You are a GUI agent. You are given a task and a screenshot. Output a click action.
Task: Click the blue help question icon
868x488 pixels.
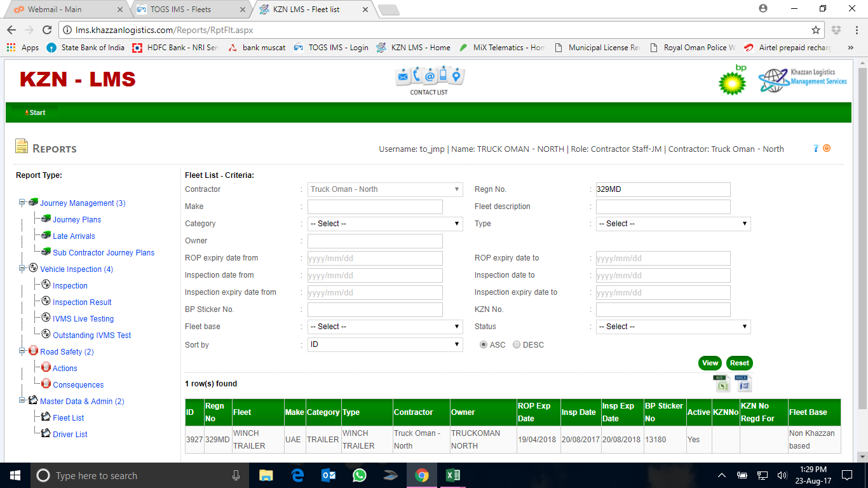[x=816, y=148]
